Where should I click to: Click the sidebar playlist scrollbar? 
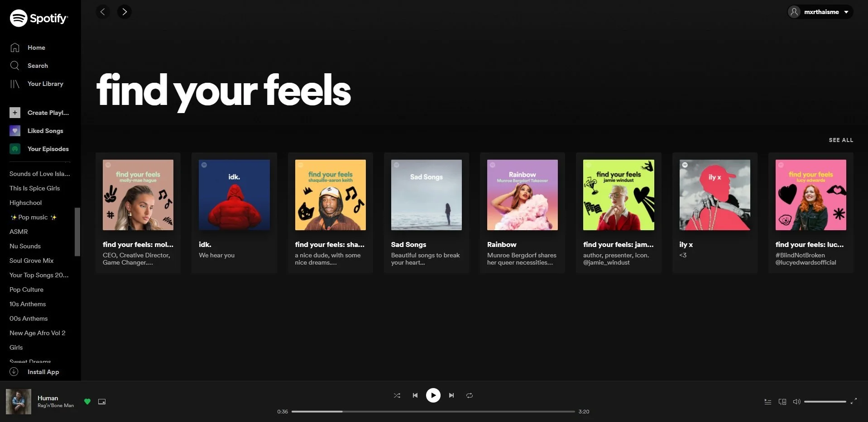(x=77, y=232)
